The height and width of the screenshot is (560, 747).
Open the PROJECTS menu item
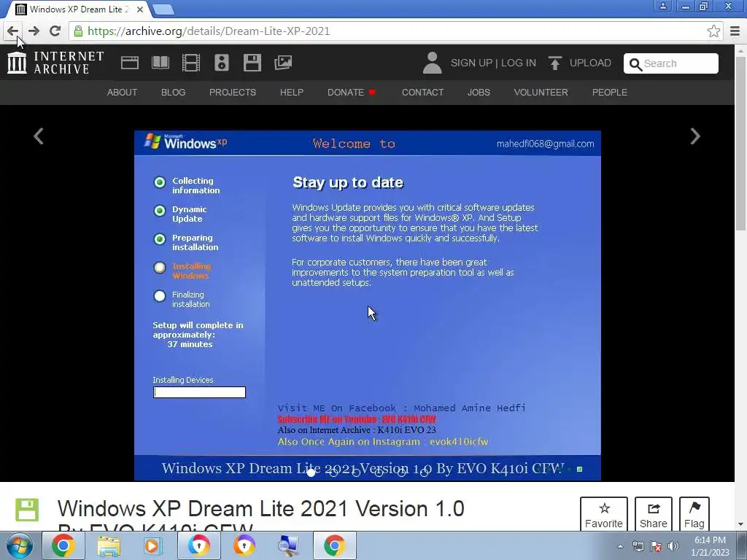click(233, 93)
